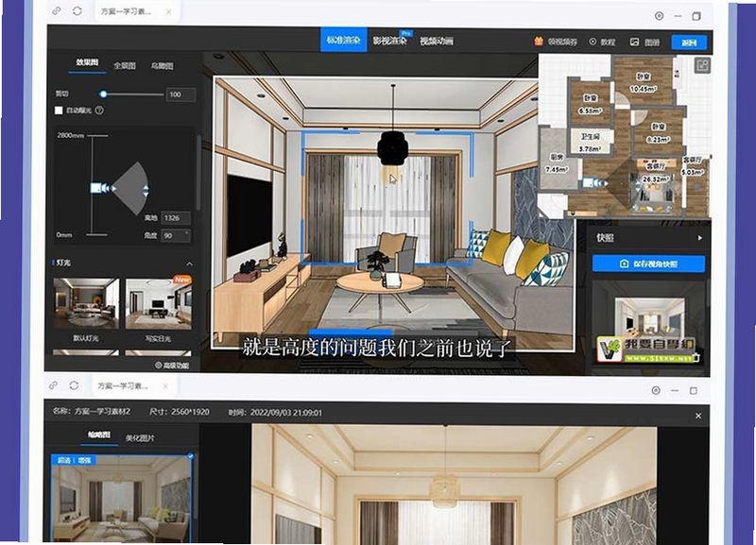Click the camera height marker on vertical scale
Screen dimensions: 756x545
(x=95, y=187)
